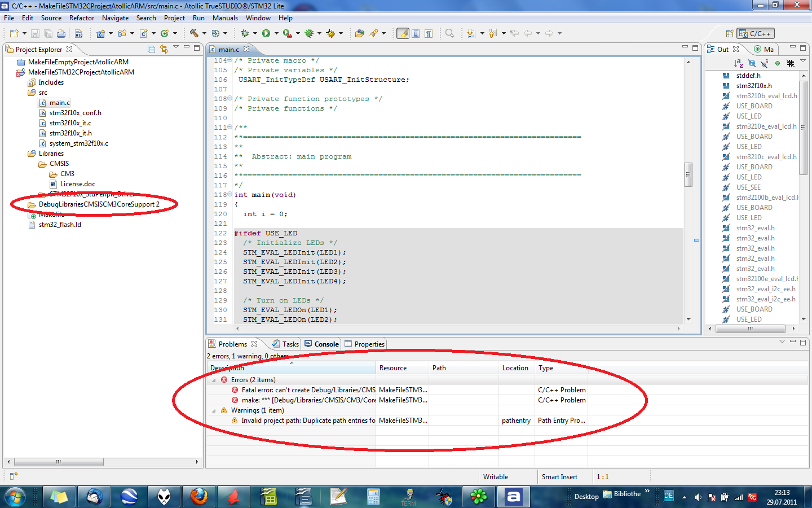Click the Print toolbar icon
Viewport: 812px width, 508px height.
coord(61,33)
